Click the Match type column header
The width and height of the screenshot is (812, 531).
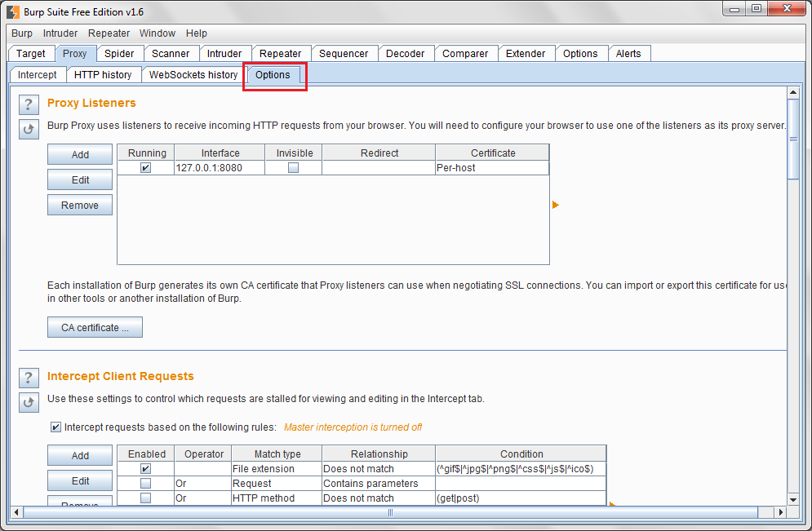tap(277, 454)
